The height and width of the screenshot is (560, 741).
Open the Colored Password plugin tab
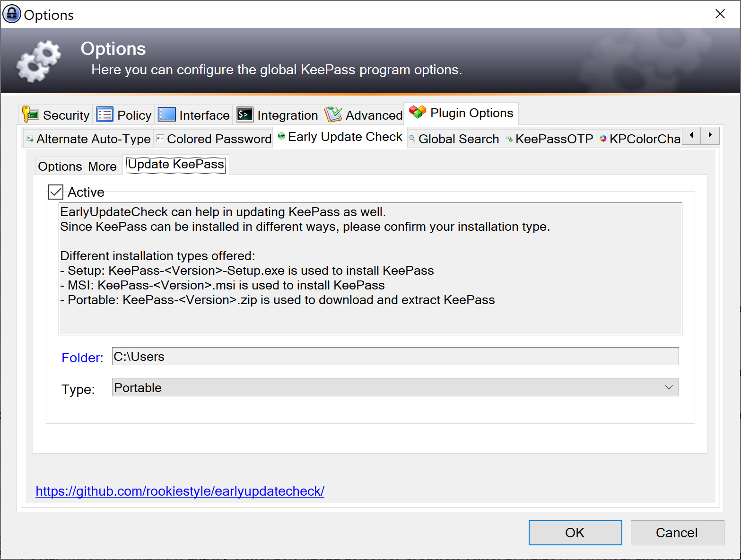pos(214,139)
